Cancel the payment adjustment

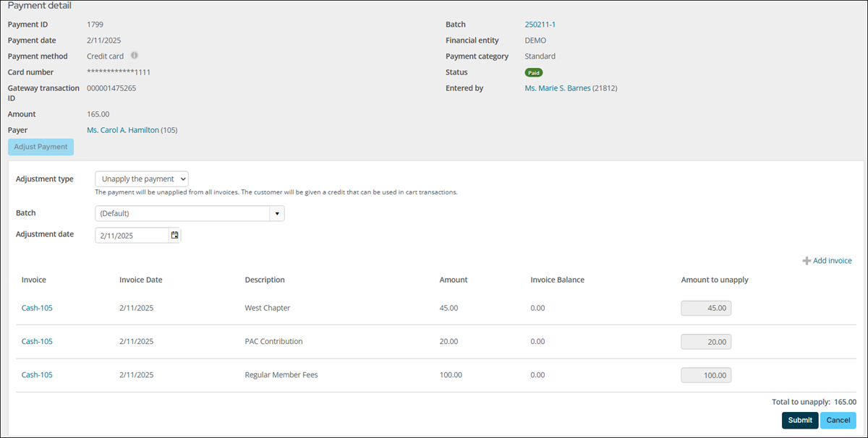point(838,420)
